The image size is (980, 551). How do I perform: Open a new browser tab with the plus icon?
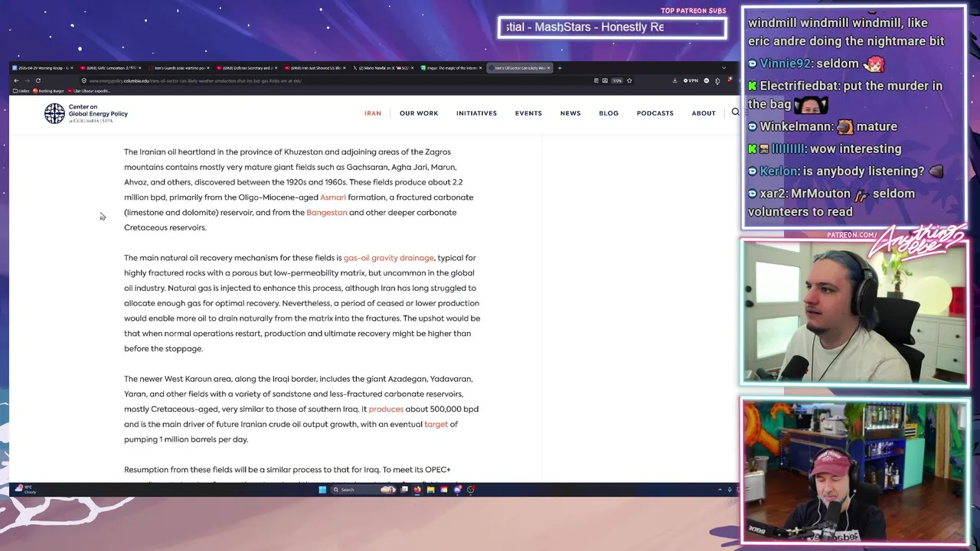[x=560, y=68]
